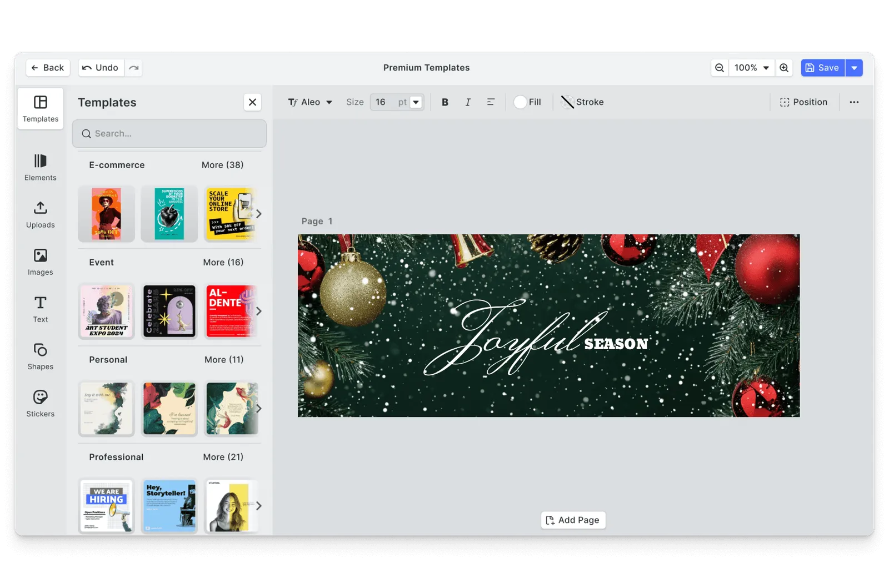This screenshot has width=889, height=588.
Task: Go Back using the arrow button
Action: (x=48, y=68)
